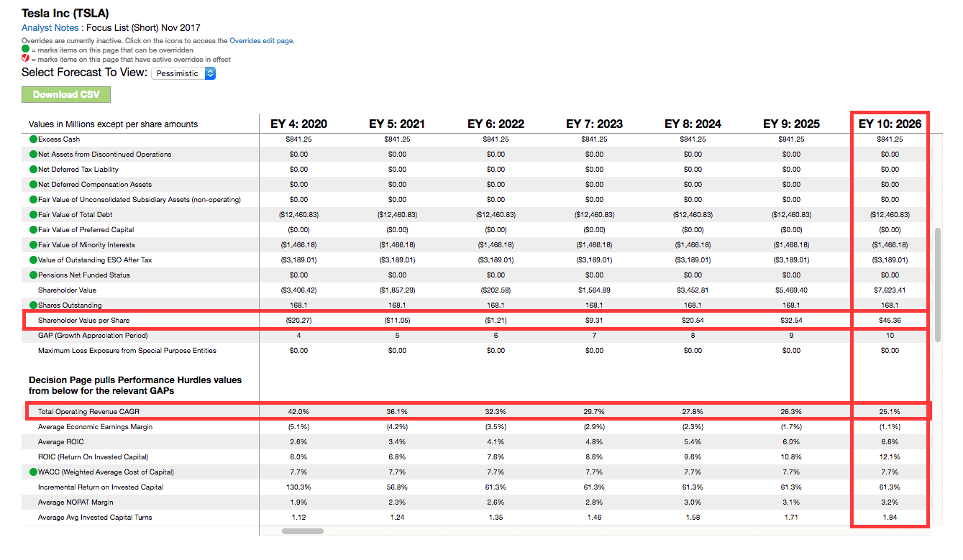963x560 pixels.
Task: Click override icon for Net Deferred Compensation Assets
Action: pyautogui.click(x=33, y=185)
